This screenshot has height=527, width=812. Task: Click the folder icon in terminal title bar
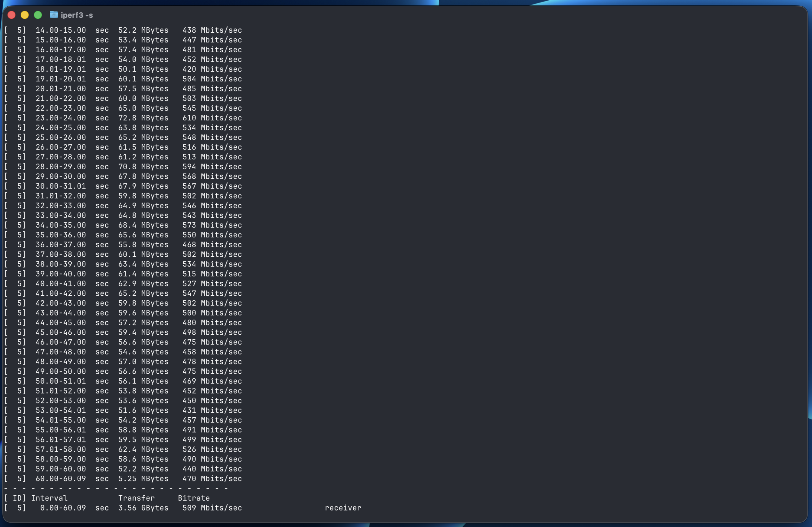(x=54, y=15)
